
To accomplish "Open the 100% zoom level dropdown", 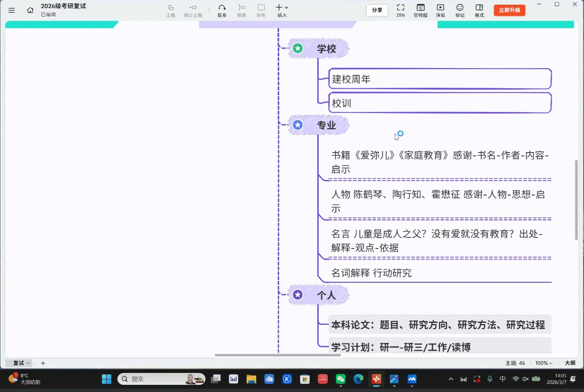I will 543,363.
